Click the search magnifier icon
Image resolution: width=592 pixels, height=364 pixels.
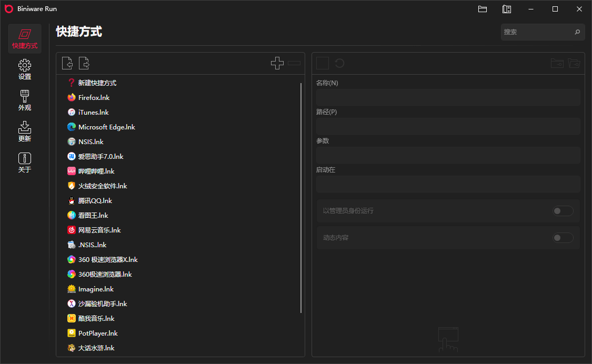pyautogui.click(x=577, y=32)
